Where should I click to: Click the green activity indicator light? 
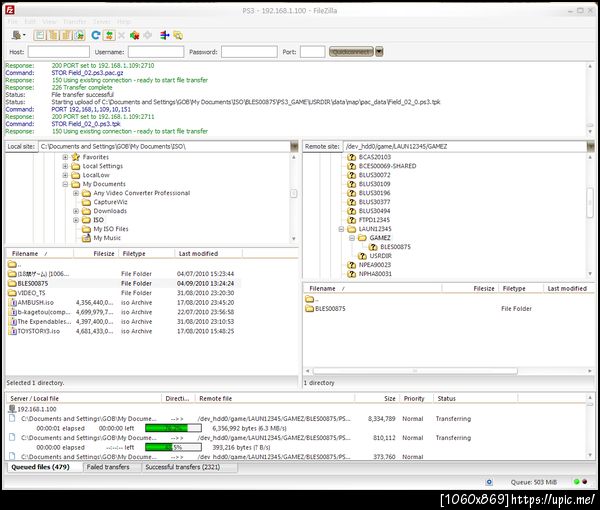[577, 482]
